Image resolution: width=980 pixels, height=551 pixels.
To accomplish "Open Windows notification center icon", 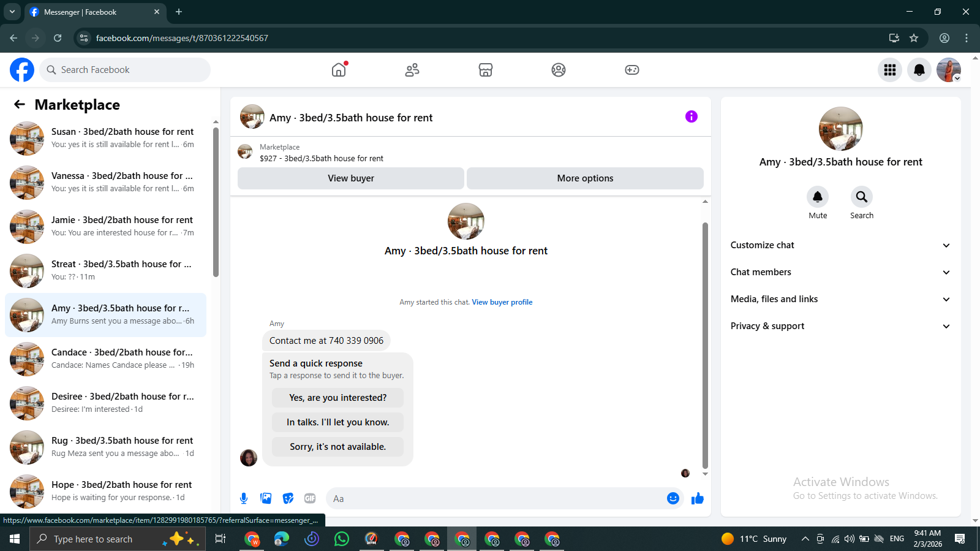I will click(960, 539).
